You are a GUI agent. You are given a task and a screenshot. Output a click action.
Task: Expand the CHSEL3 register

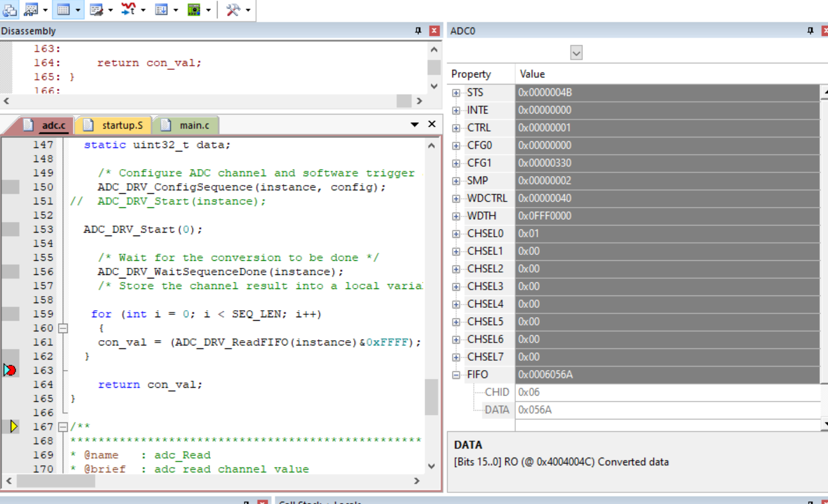tap(456, 287)
